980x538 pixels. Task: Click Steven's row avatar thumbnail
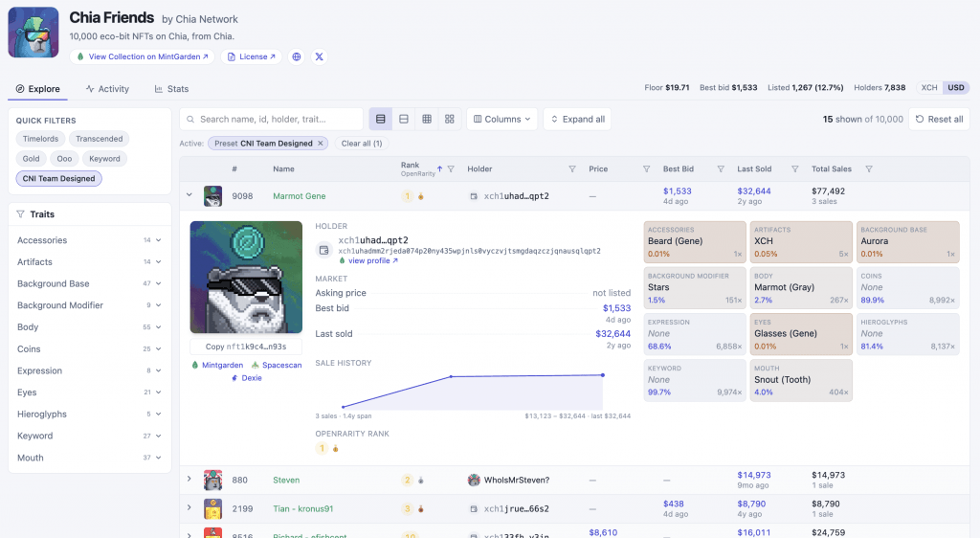[213, 480]
